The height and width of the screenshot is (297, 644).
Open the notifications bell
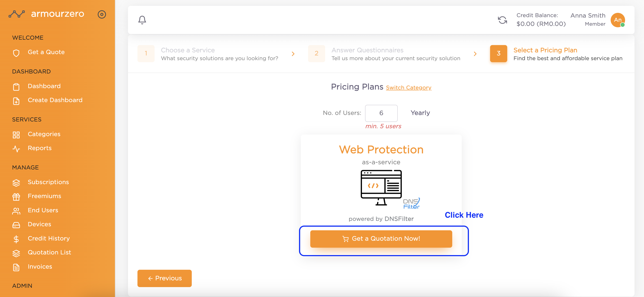tap(142, 20)
